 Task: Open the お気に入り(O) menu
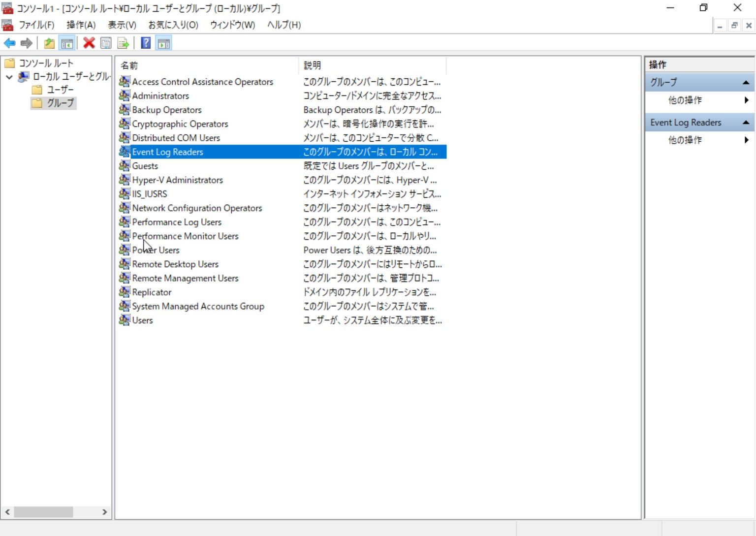(x=173, y=25)
